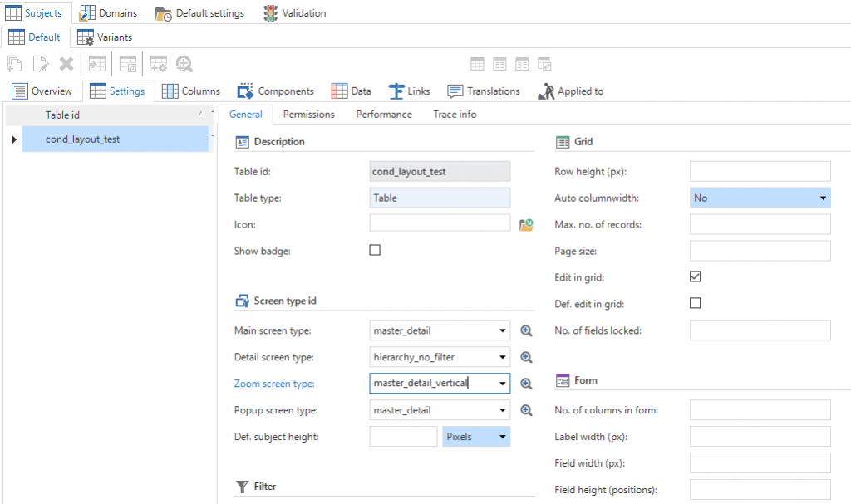
Task: Click the Table type field
Action: pyautogui.click(x=440, y=198)
